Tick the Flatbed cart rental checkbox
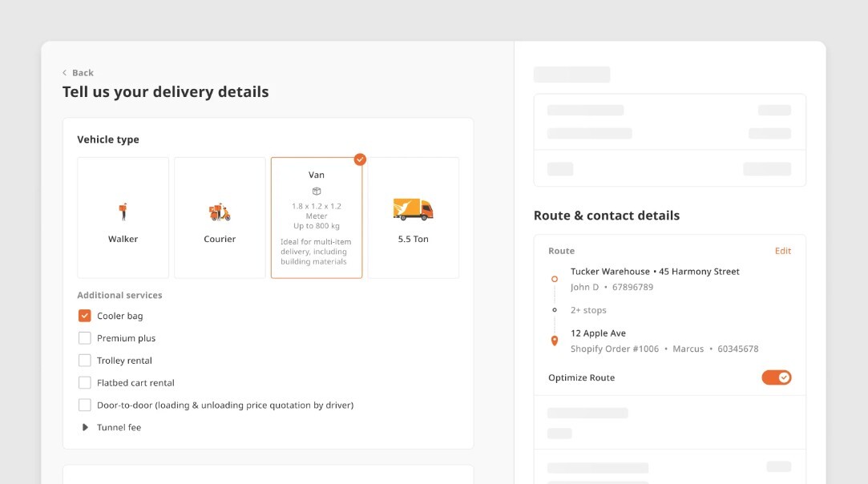The image size is (868, 484). (x=85, y=383)
